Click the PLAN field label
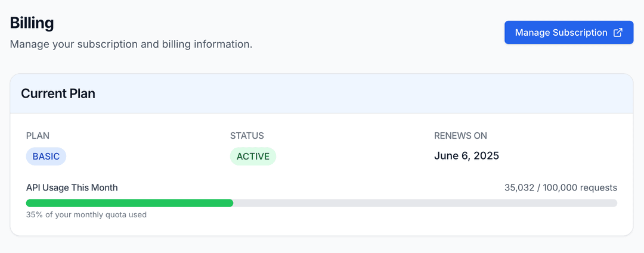The height and width of the screenshot is (253, 644). click(x=38, y=136)
